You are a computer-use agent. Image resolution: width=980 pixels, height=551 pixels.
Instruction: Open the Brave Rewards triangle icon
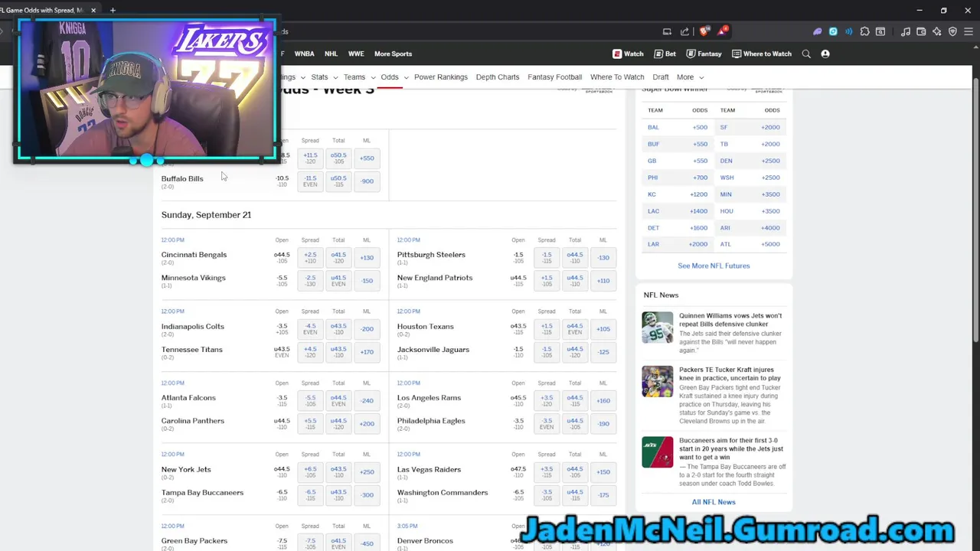pos(722,31)
